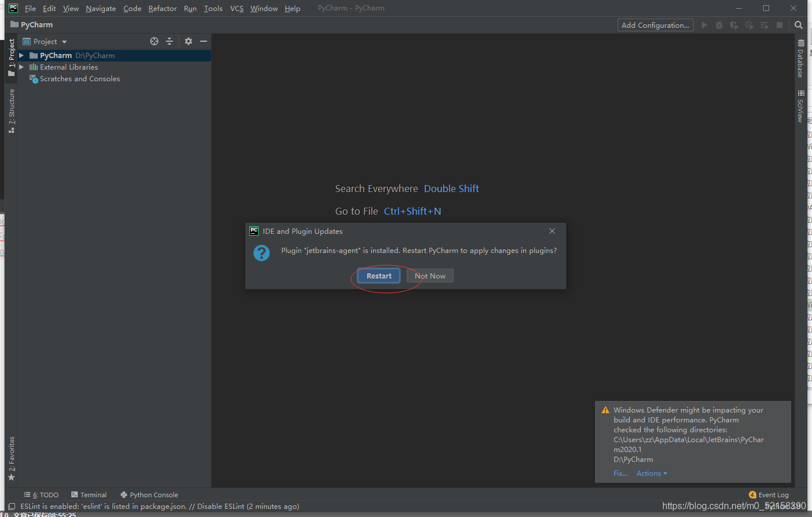
Task: Open Search Everywhere magnifier icon
Action: [799, 25]
